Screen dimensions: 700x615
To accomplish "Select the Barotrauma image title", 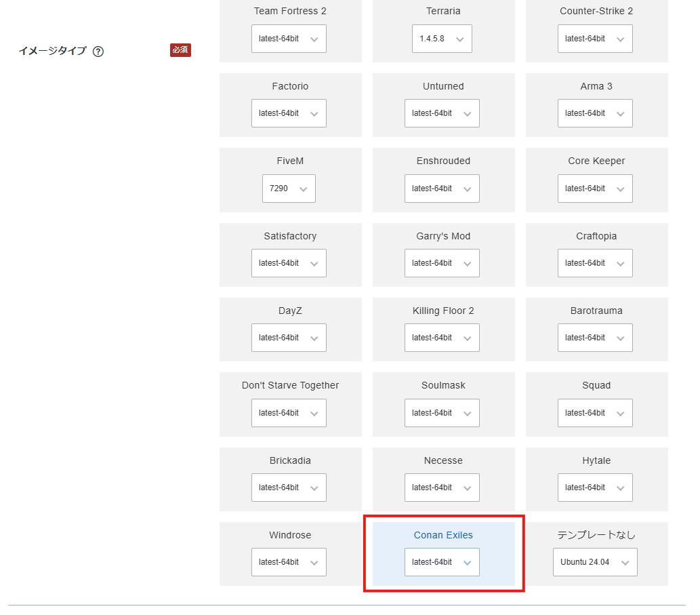I will (x=596, y=311).
